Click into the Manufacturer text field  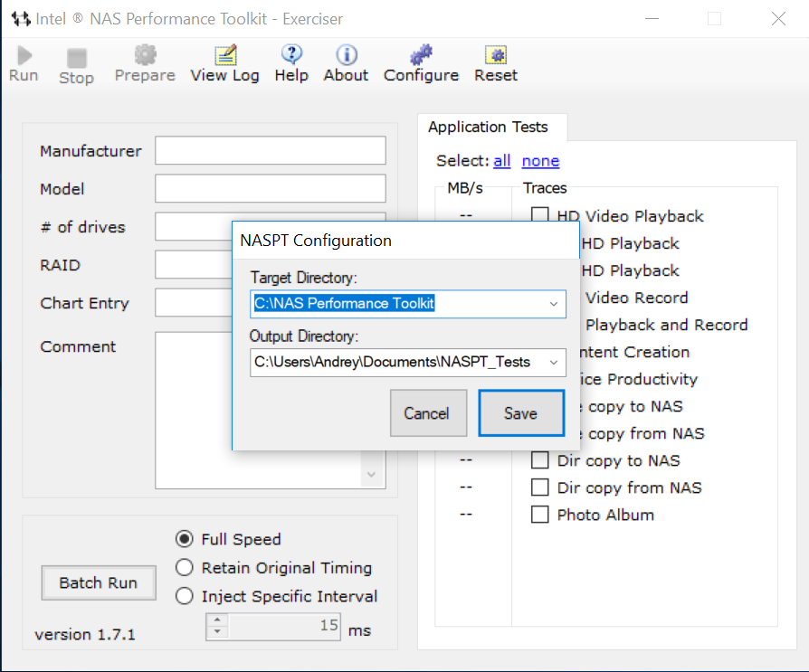pos(270,151)
